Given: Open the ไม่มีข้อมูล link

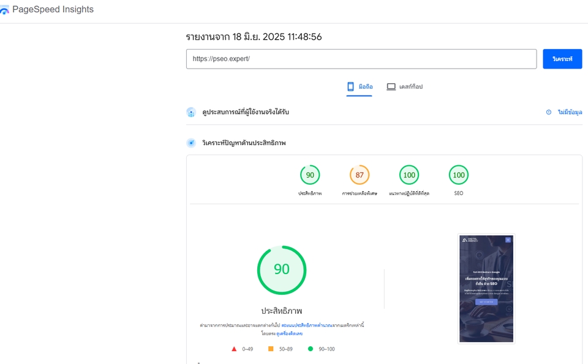Looking at the screenshot, I should tap(570, 113).
